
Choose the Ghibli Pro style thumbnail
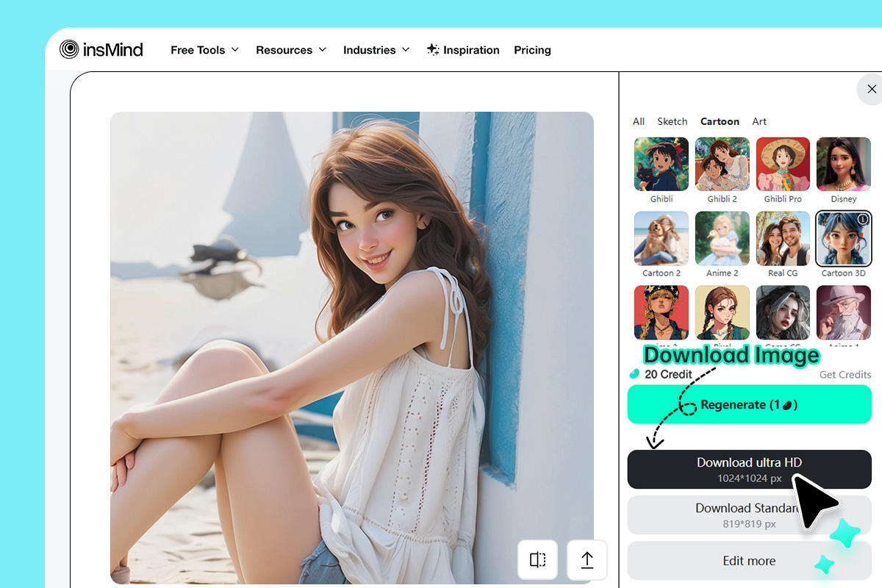pyautogui.click(x=783, y=164)
